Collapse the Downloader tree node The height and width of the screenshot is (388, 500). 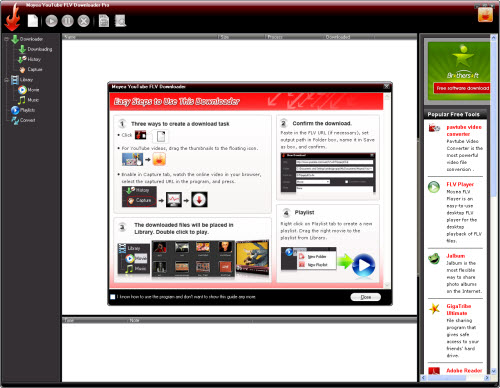coord(6,39)
